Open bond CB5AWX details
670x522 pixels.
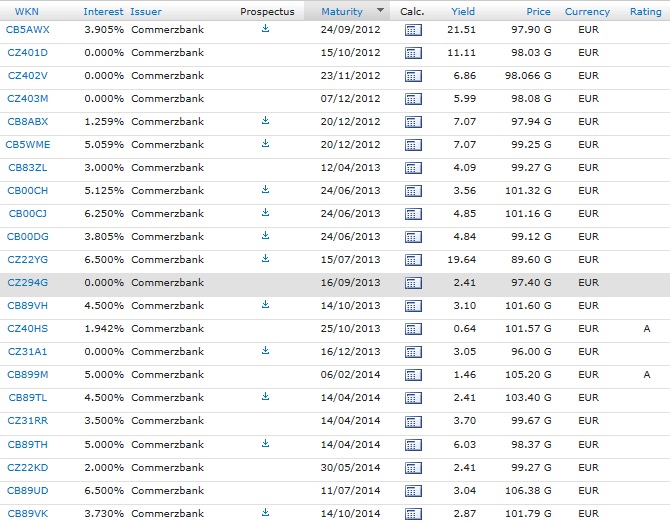tap(28, 29)
